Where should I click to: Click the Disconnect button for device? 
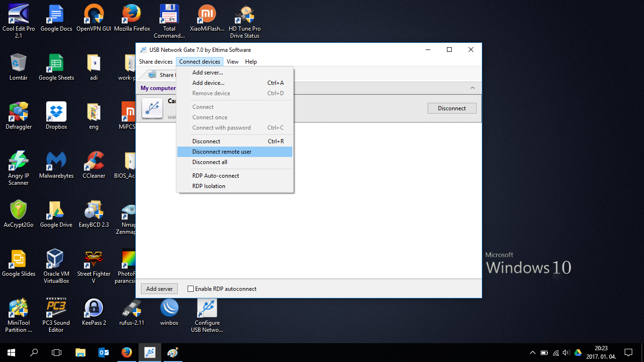(451, 108)
